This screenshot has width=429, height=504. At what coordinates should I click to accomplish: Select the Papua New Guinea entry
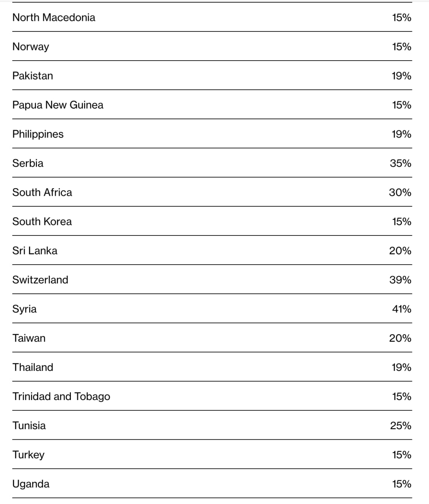[x=58, y=105]
